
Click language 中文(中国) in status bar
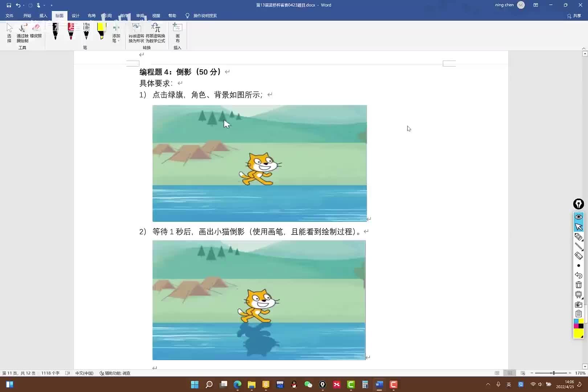click(84, 373)
